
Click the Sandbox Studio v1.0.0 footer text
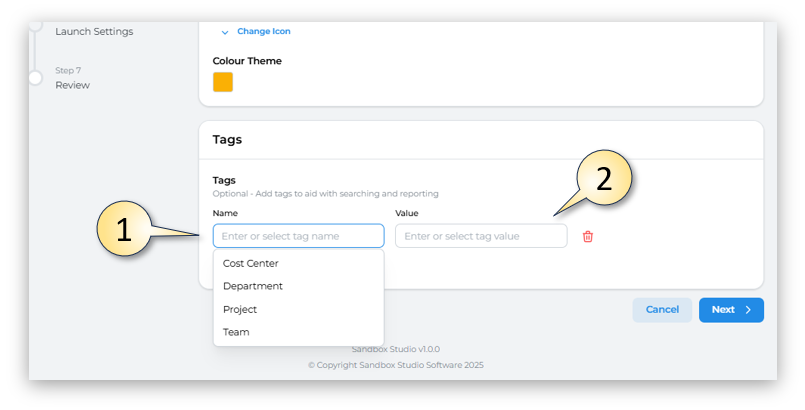coord(395,349)
